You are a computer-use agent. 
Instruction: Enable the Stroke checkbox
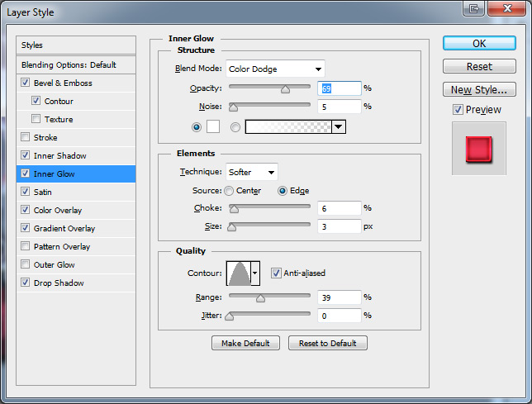[x=26, y=137]
